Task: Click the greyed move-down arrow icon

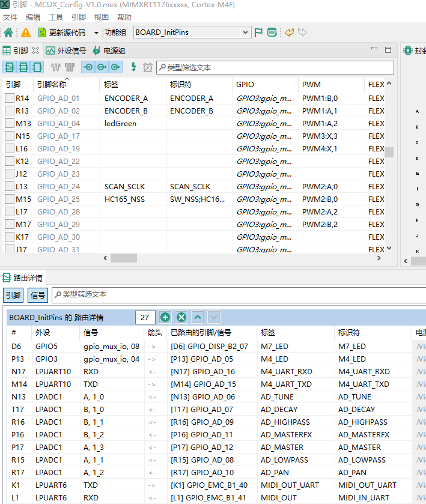Action: click(x=214, y=318)
